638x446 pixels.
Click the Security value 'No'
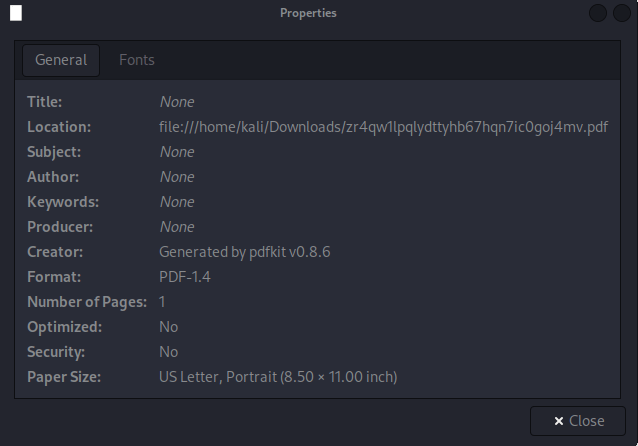pyautogui.click(x=168, y=352)
